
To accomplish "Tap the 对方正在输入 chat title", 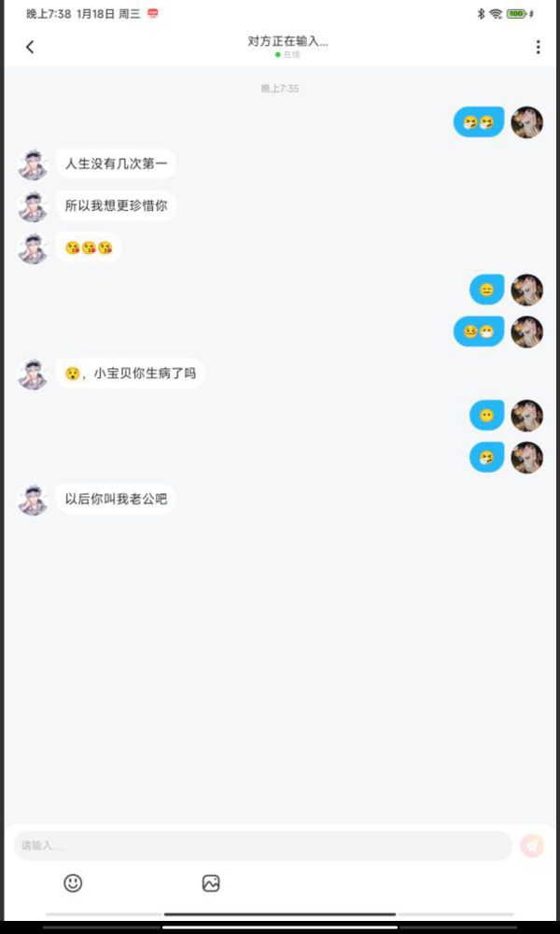I will 287,41.
